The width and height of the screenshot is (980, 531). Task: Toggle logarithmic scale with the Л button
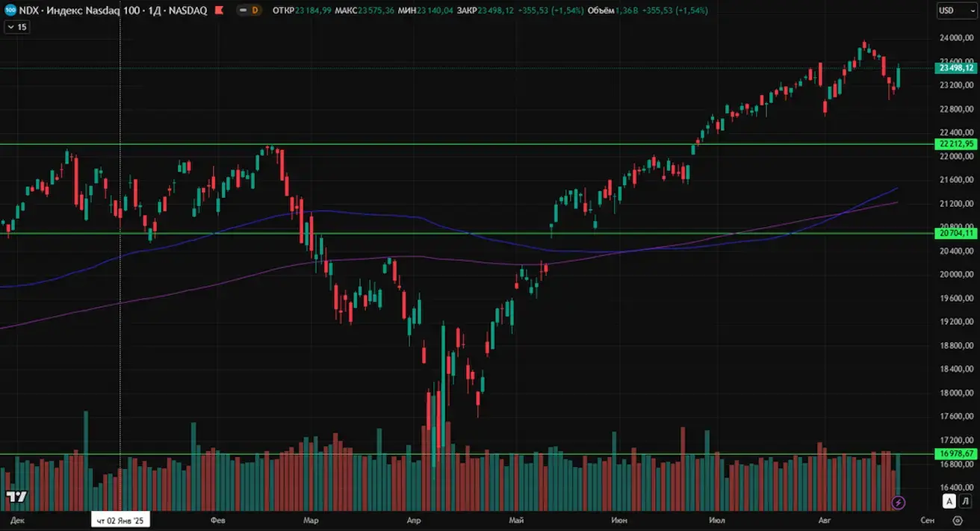click(x=966, y=501)
